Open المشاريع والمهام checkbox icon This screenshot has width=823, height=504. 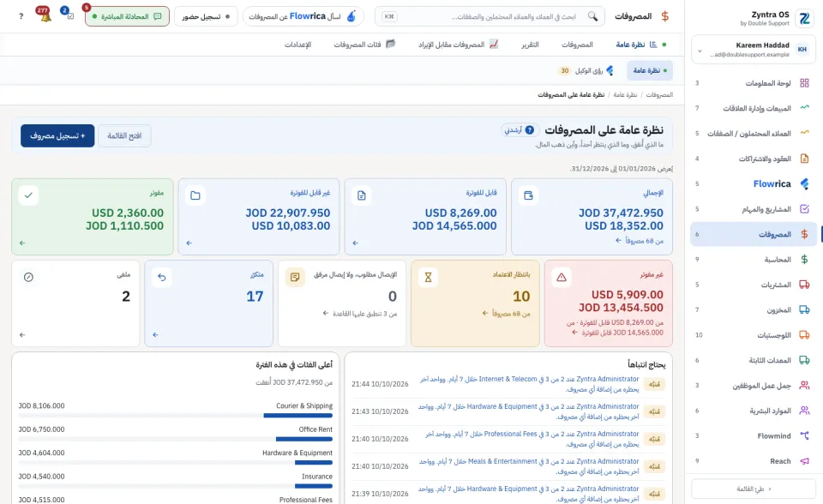tap(804, 209)
